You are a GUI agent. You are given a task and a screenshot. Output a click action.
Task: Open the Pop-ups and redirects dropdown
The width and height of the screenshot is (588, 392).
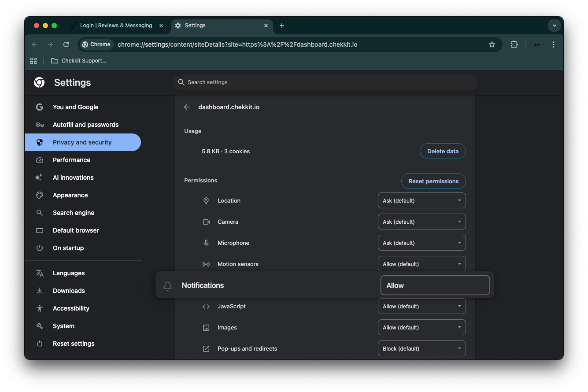pyautogui.click(x=422, y=348)
